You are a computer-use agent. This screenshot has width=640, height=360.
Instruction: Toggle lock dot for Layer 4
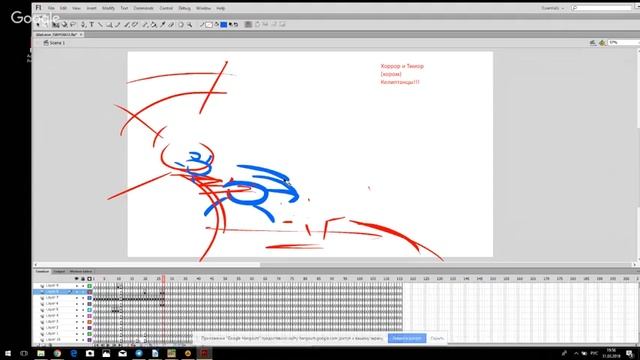(x=83, y=316)
